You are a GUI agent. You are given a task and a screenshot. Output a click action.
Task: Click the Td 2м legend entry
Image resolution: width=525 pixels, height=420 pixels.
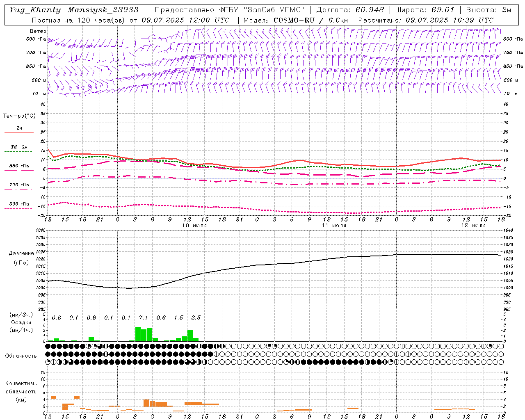click(19, 147)
